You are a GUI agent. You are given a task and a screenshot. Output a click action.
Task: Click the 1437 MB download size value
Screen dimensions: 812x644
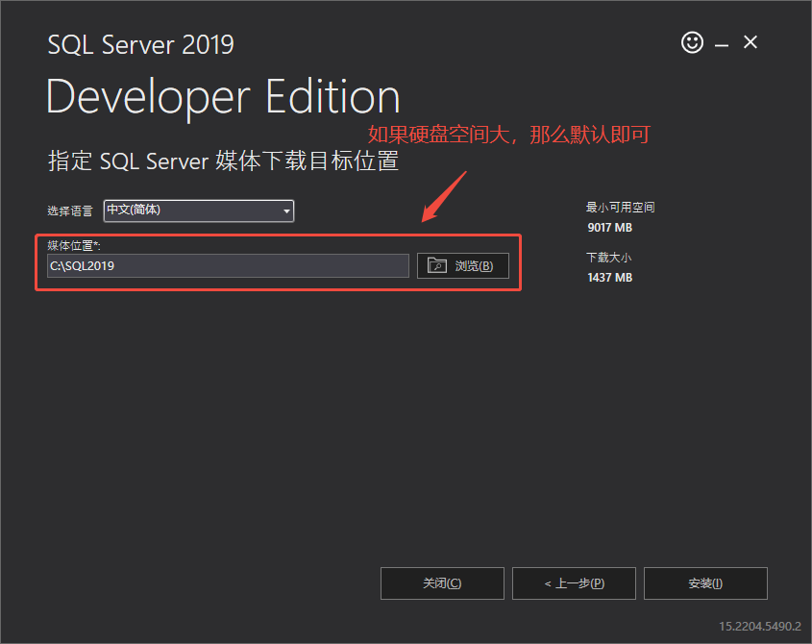pos(609,278)
